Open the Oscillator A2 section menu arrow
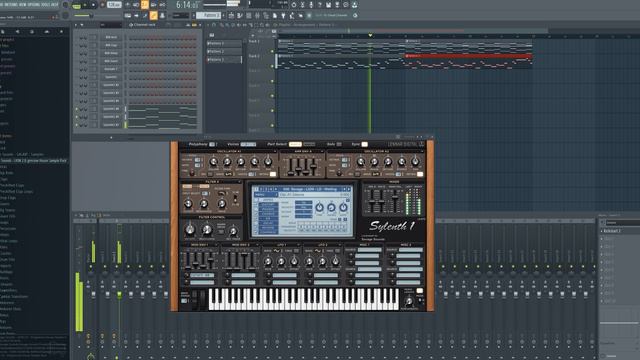The image size is (640, 360). [x=422, y=151]
